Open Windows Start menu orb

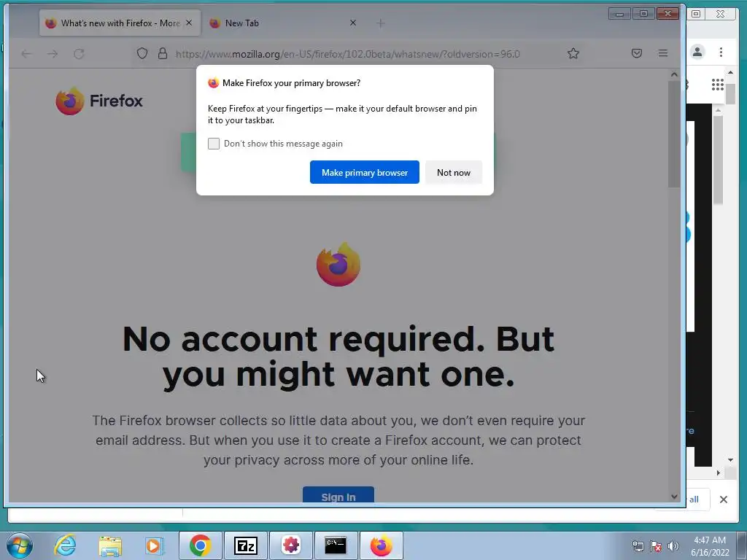tap(20, 545)
